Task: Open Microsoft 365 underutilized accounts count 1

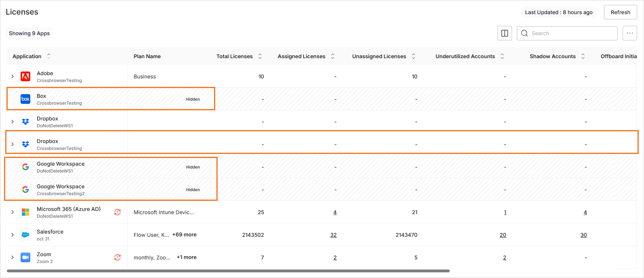Action: pyautogui.click(x=505, y=212)
